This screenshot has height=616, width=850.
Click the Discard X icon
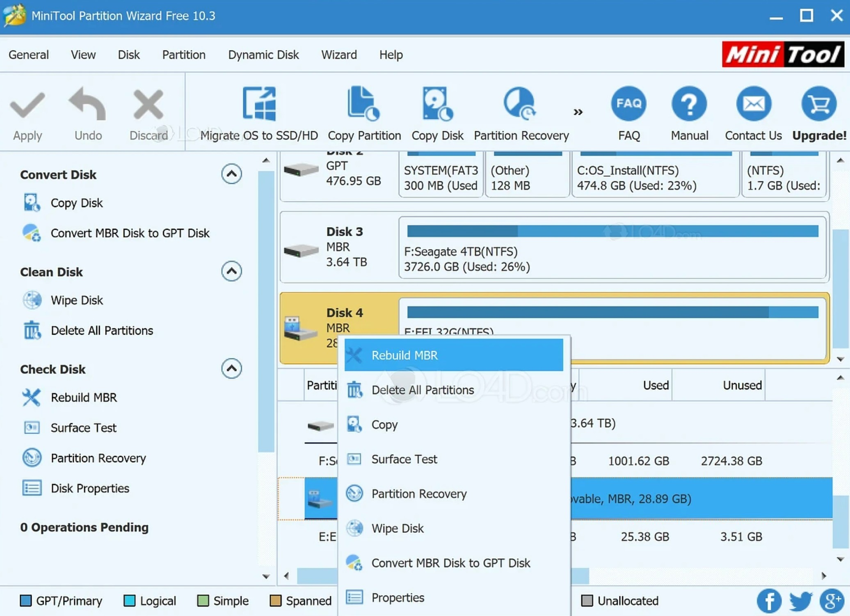(148, 104)
